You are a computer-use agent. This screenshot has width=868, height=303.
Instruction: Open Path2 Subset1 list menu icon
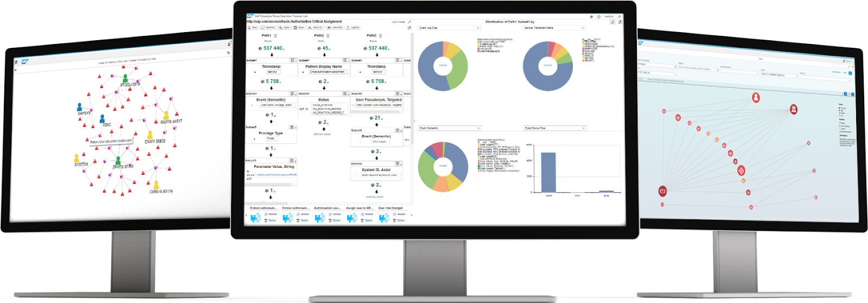[346, 60]
